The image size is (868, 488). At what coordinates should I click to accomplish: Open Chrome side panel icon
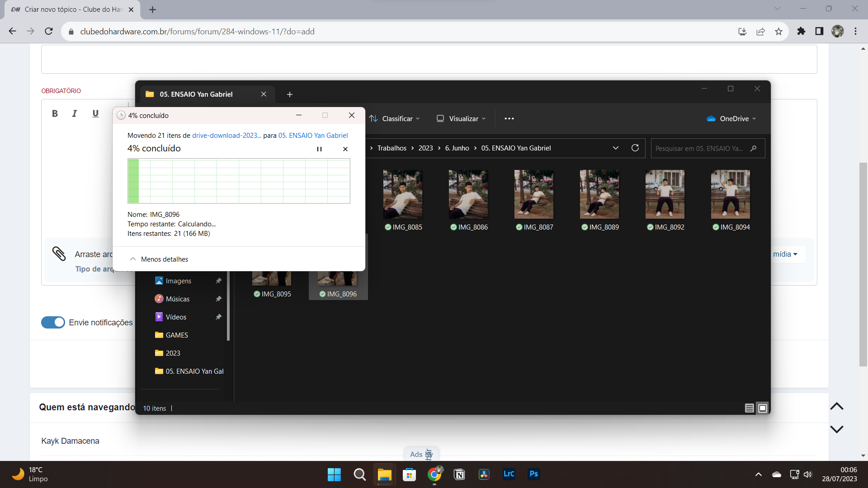click(819, 32)
